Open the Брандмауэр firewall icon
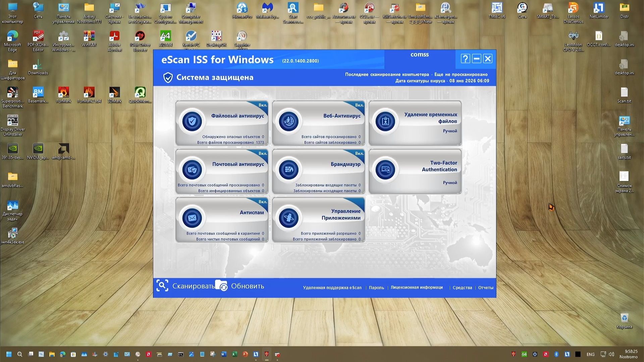Viewport: 644px width, 362px height. click(x=289, y=169)
